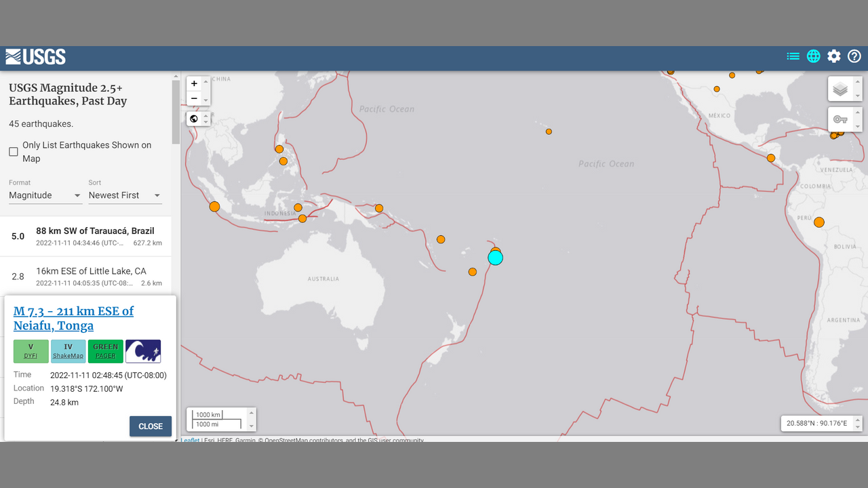Click the green PAGER badge
This screenshot has width=868, height=488.
coord(105,351)
